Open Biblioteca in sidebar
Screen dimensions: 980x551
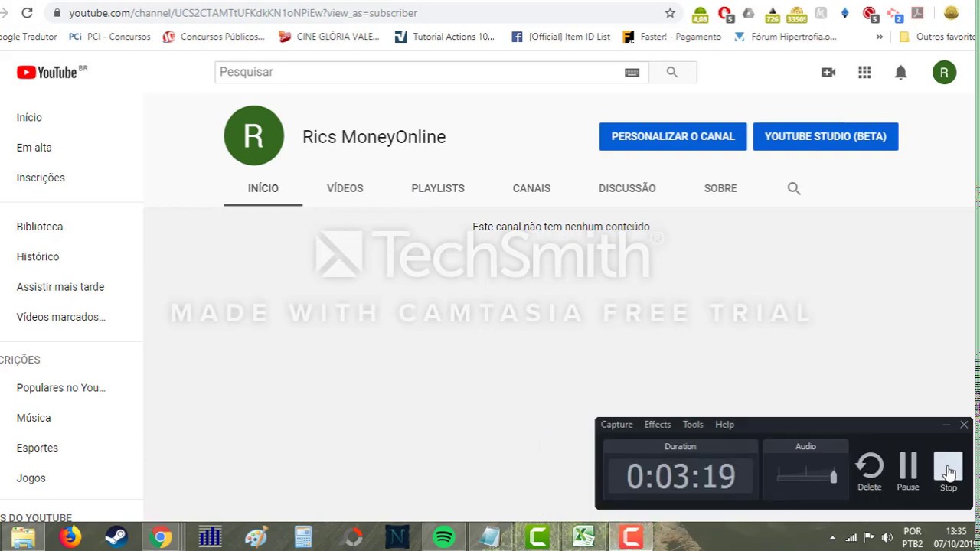(x=40, y=227)
